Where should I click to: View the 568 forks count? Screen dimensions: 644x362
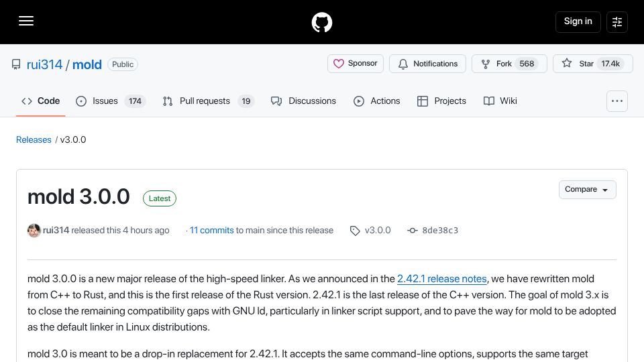coord(527,64)
